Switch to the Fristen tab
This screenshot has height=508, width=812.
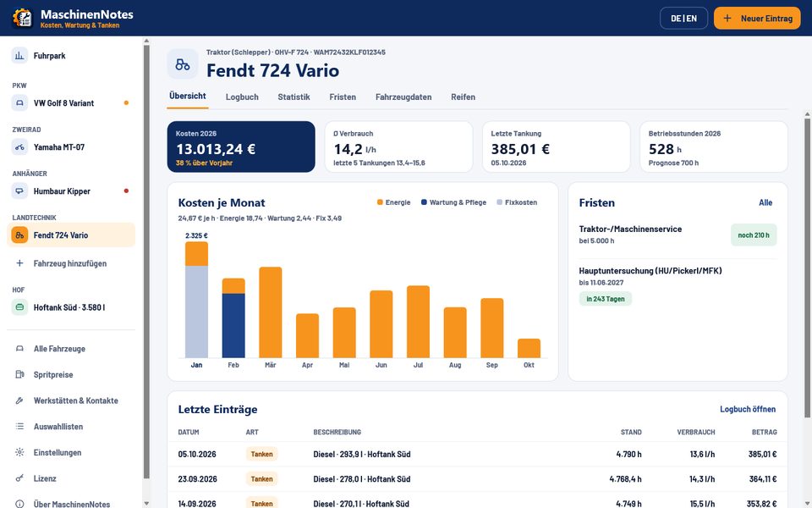pyautogui.click(x=343, y=97)
